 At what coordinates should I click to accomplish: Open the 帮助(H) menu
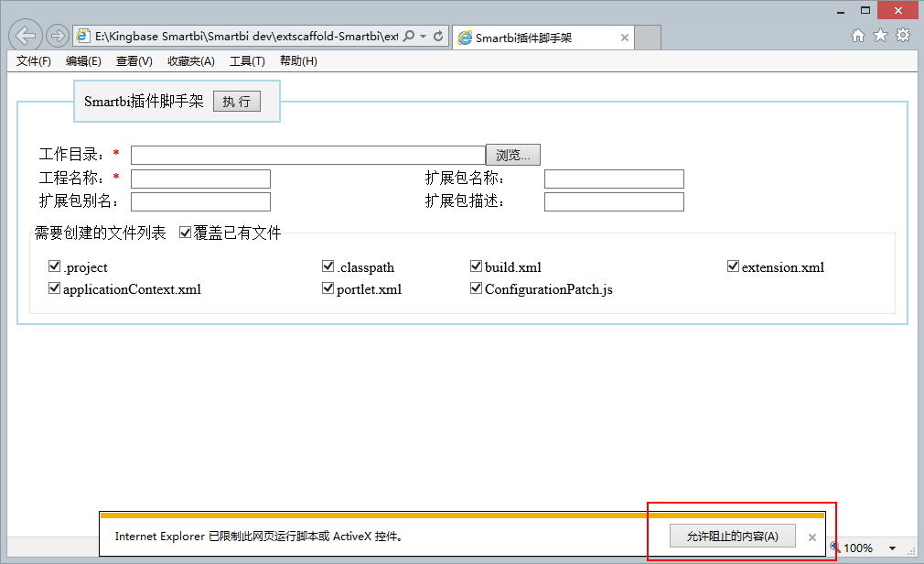298,60
